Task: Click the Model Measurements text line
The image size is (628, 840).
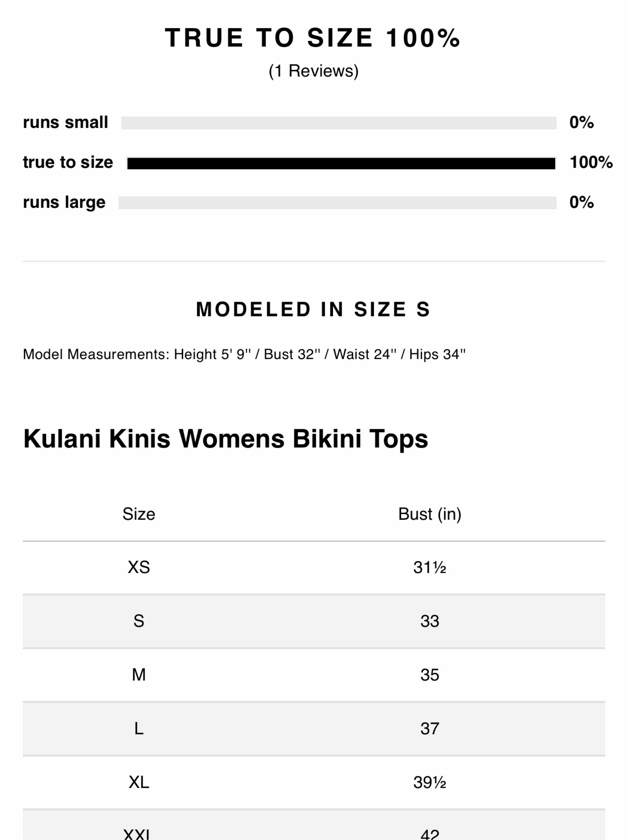Action: [244, 354]
